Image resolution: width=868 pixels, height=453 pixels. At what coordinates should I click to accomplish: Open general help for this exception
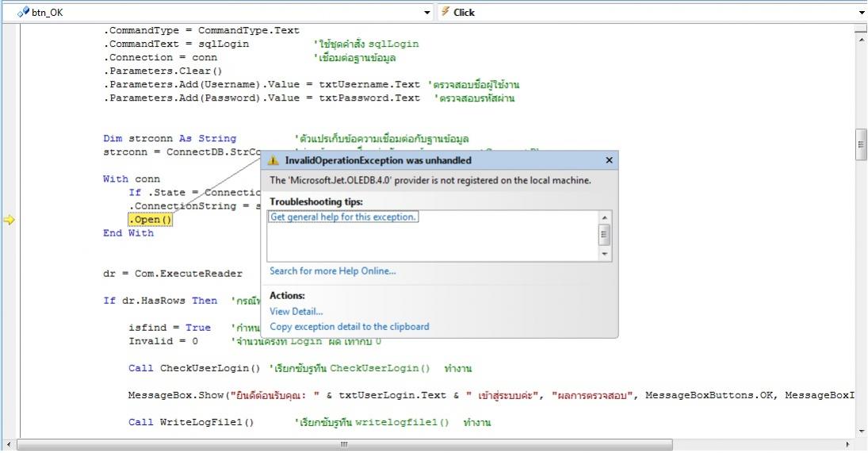tap(343, 217)
